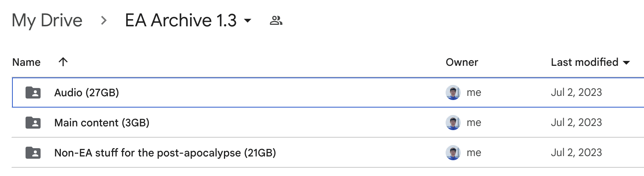644x176 pixels.
Task: Reverse sort order with the Name arrow icon
Action: click(x=63, y=62)
